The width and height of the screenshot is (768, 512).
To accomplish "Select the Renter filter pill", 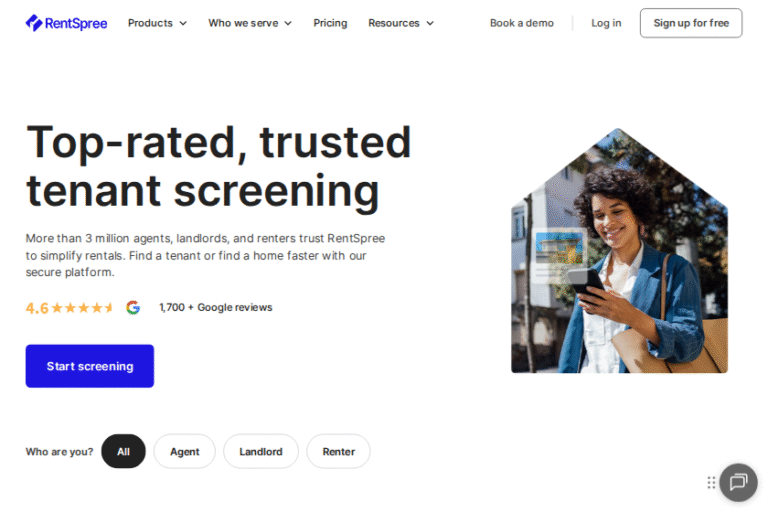I will pos(338,451).
